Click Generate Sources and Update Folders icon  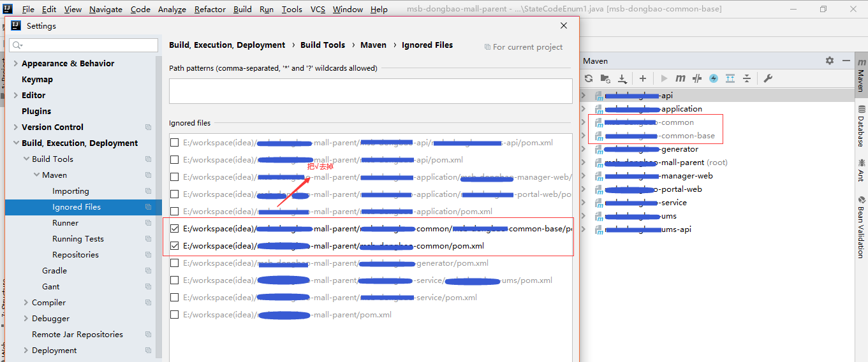(605, 78)
